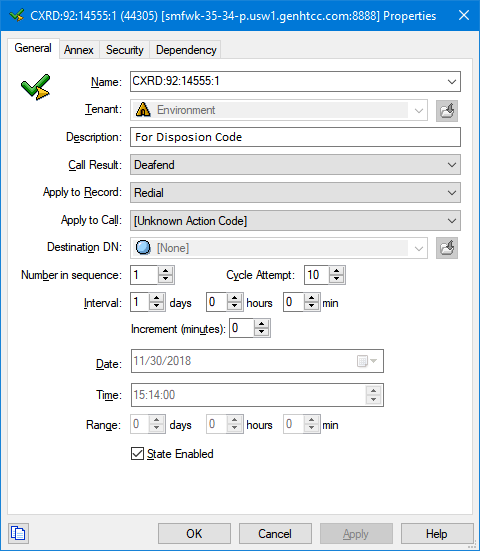This screenshot has width=480, height=551.
Task: Increase Interval days with up arrow
Action: [157, 298]
